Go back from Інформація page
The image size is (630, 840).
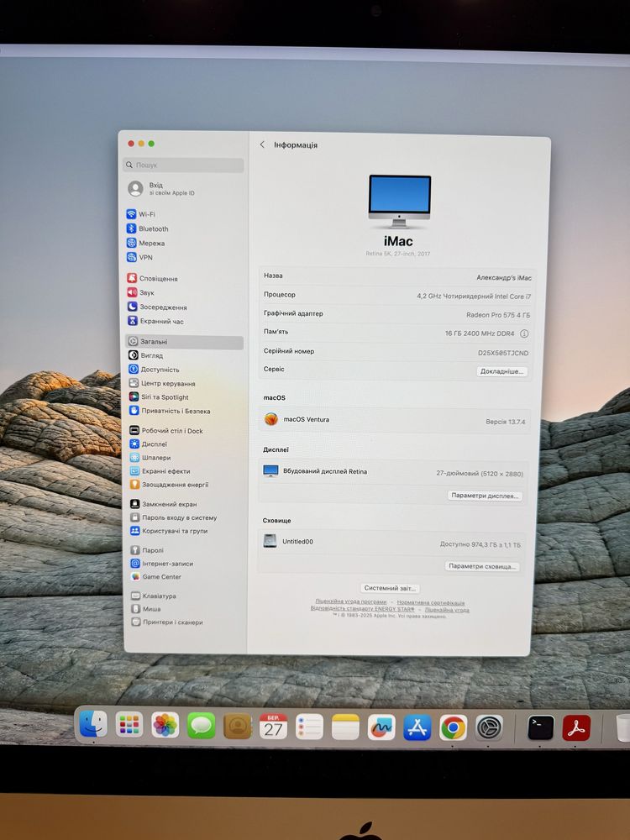(262, 144)
